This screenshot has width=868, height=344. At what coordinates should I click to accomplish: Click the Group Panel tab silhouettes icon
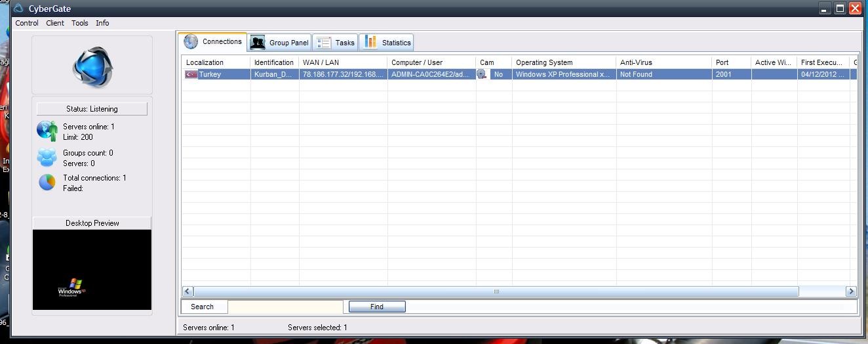pyautogui.click(x=258, y=42)
